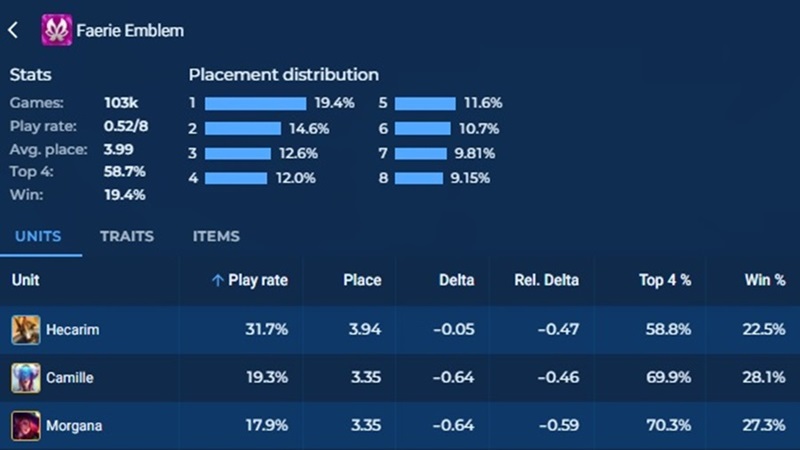Open the ITEMS tab

[x=216, y=237]
